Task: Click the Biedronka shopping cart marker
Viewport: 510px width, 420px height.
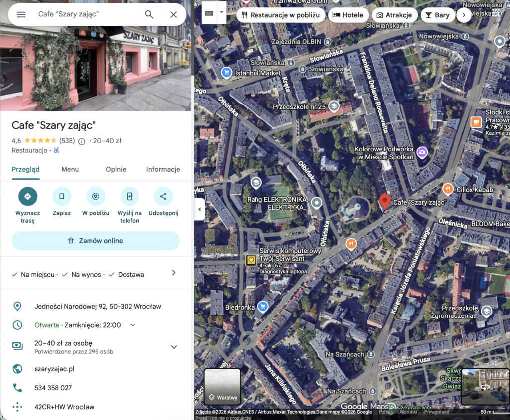Action: coord(263,306)
